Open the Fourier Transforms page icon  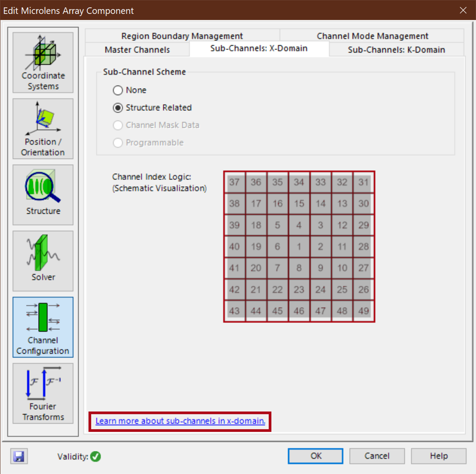(x=43, y=393)
